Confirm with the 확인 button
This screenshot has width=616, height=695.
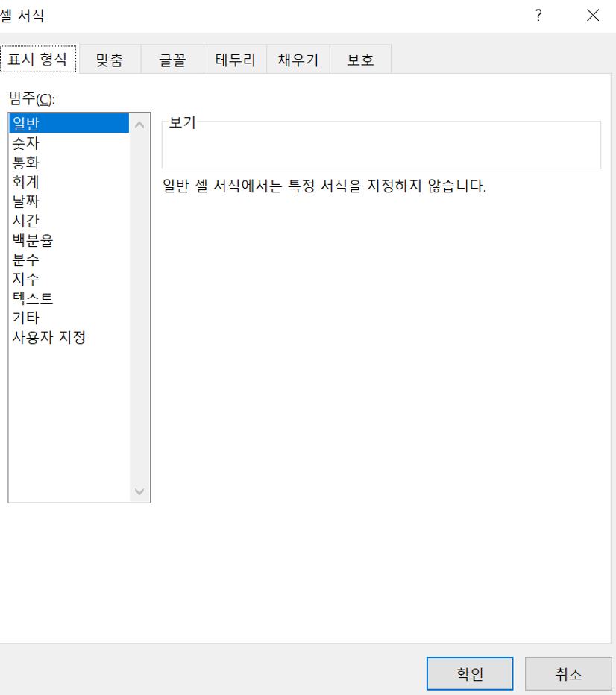coord(470,673)
